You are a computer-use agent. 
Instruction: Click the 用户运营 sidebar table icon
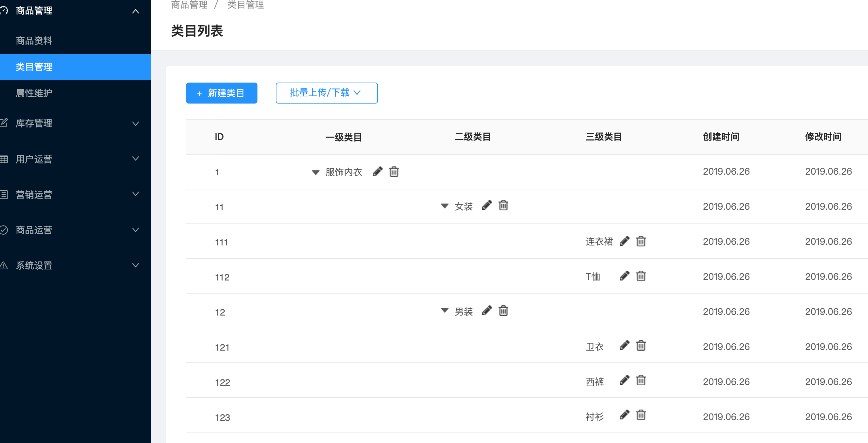click(4, 159)
